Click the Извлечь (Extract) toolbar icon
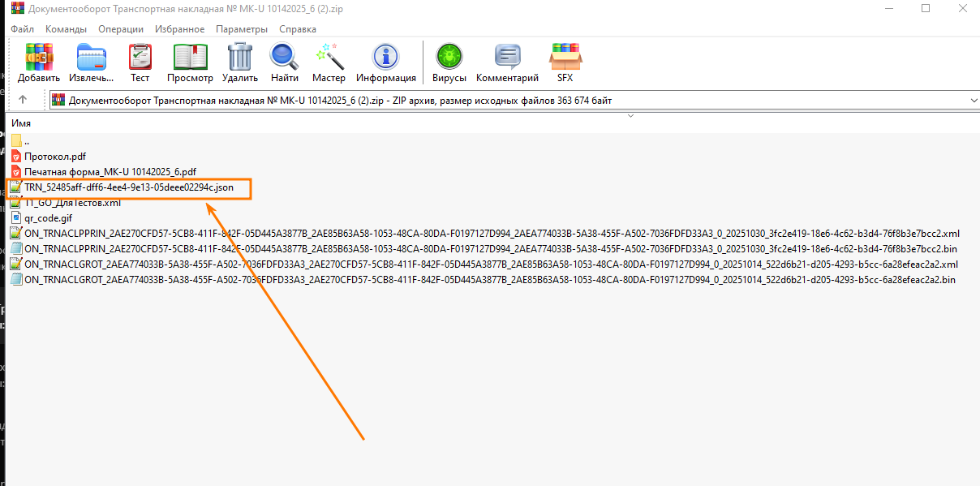980x486 pixels. point(91,57)
